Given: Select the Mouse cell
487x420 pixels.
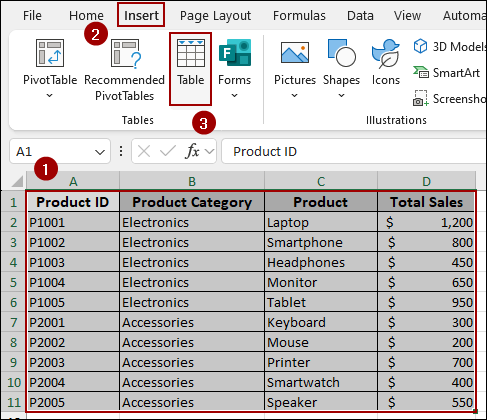Looking at the screenshot, I should 321,342.
